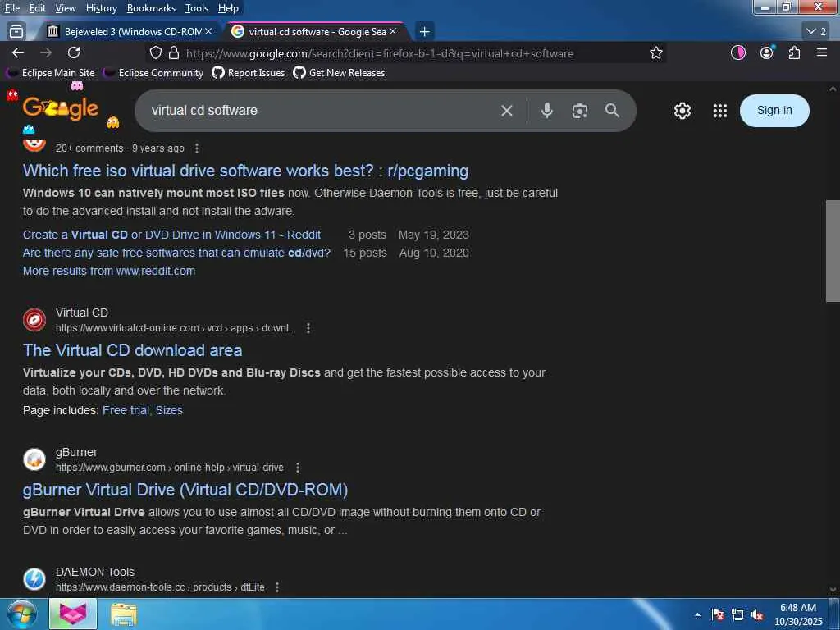Open Windows Explorer from taskbar

(x=124, y=614)
